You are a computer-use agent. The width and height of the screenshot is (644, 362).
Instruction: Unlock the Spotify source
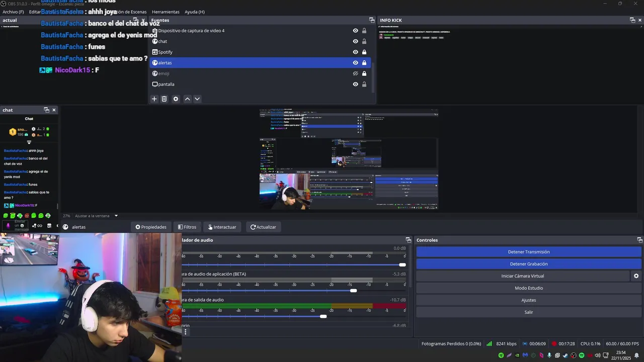[x=364, y=52]
